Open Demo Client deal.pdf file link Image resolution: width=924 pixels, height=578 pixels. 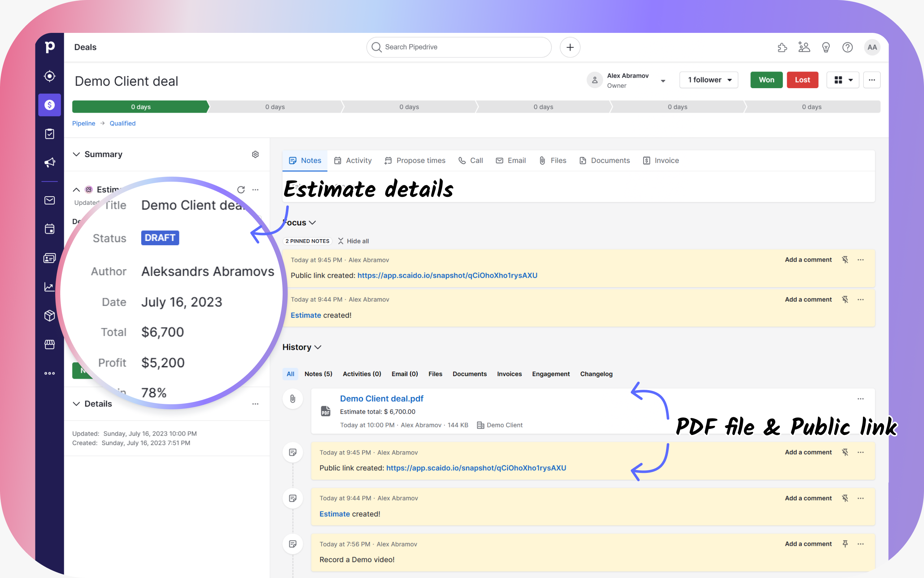[382, 398]
